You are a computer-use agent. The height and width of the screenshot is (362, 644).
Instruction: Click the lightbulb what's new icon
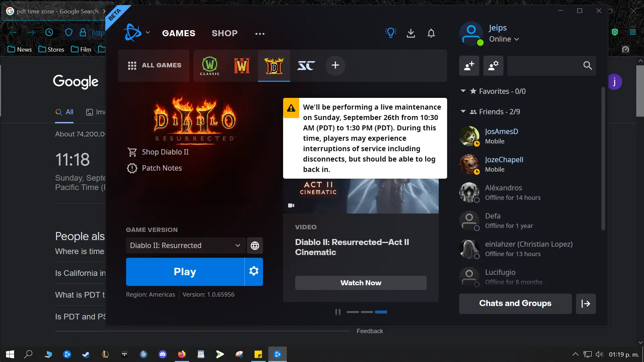coord(390,33)
